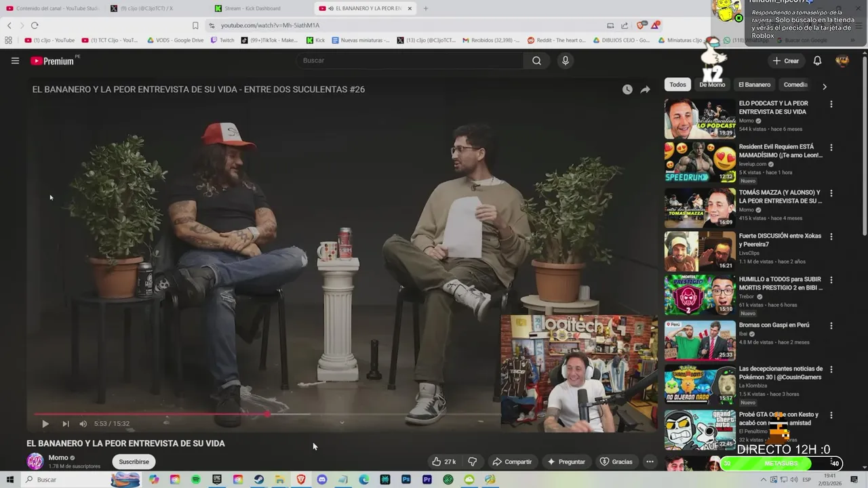Play the paused video
The height and width of the screenshot is (488, 868).
(x=45, y=424)
